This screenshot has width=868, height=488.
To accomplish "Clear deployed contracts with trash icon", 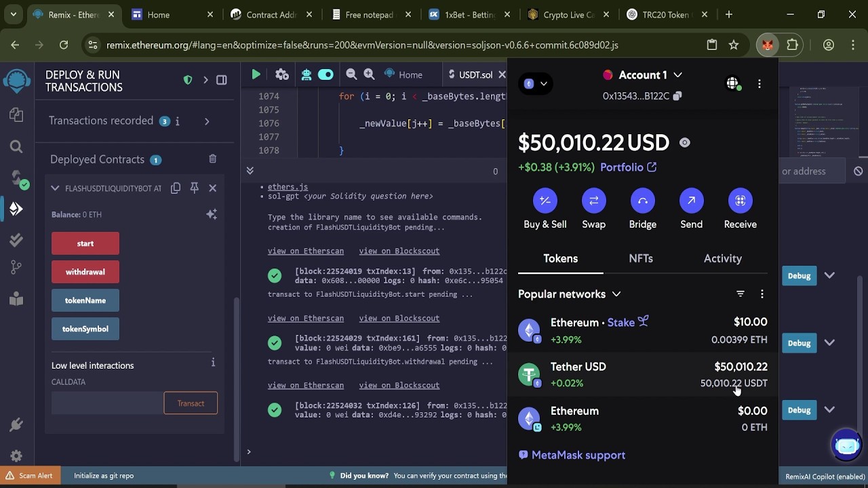I will (212, 159).
